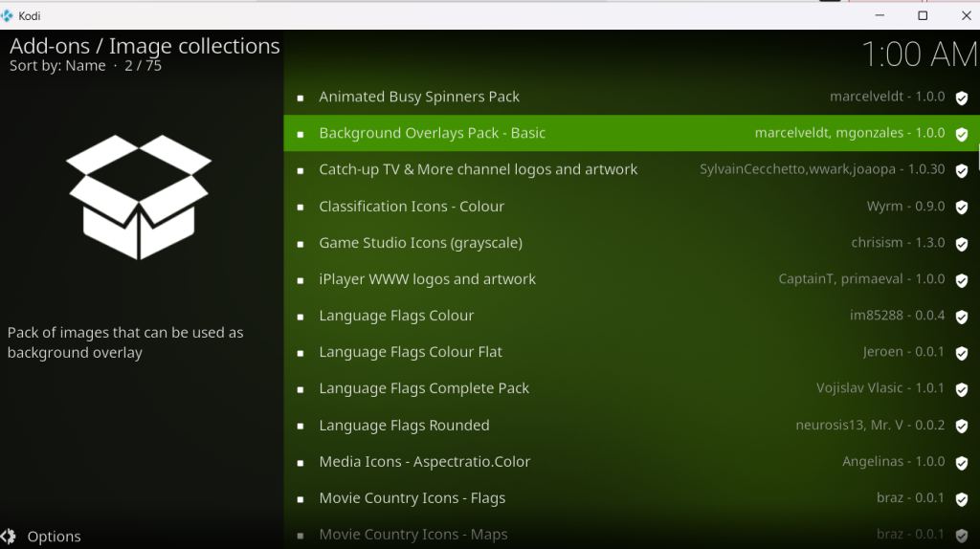The height and width of the screenshot is (549, 980).
Task: Click author text neurosis13, Mr. V - 0.0.2
Action: click(870, 425)
